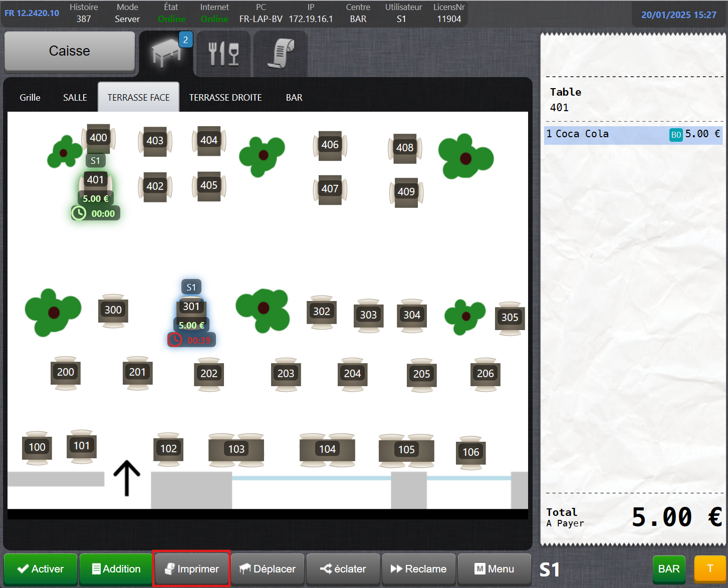728x588 pixels.
Task: Select table 408 on terrace
Action: click(405, 148)
